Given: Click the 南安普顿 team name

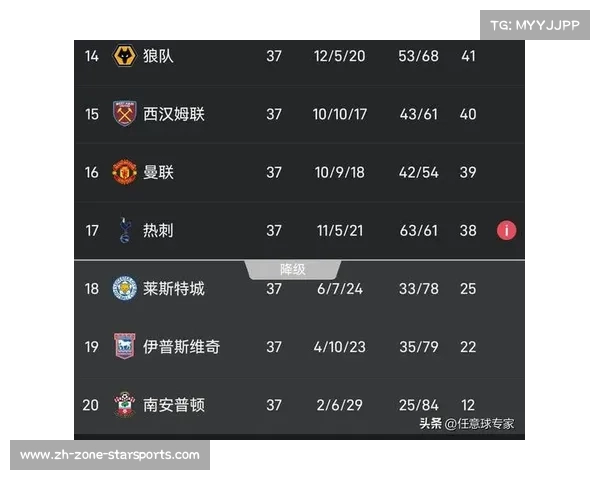Looking at the screenshot, I should pyautogui.click(x=174, y=405).
